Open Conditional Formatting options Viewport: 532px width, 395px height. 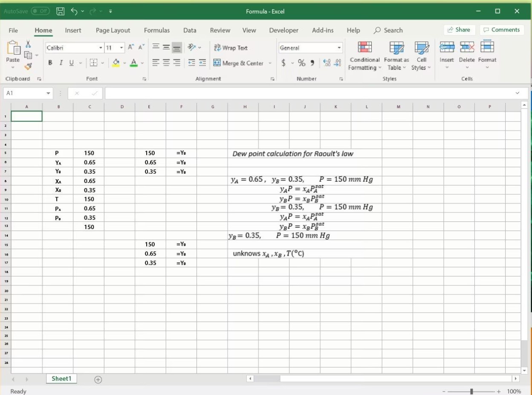(364, 55)
